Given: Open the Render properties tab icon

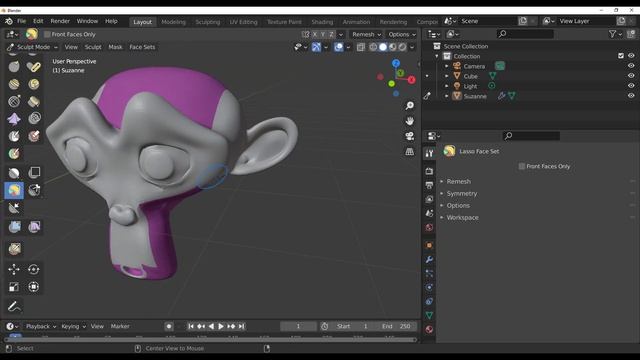Looking at the screenshot, I should [429, 171].
